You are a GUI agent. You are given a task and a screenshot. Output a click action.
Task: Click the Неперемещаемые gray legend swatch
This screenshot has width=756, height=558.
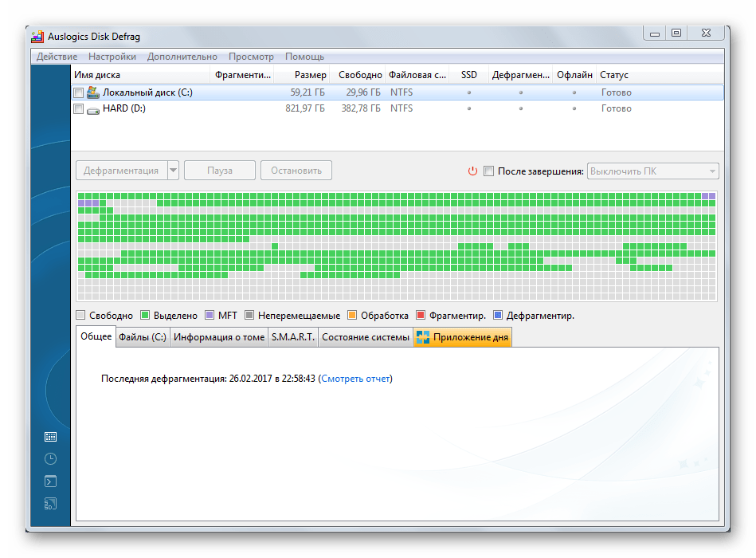[x=249, y=316]
